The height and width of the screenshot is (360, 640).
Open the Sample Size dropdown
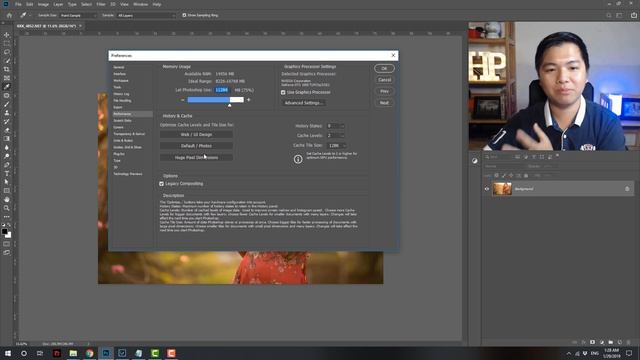[78, 16]
